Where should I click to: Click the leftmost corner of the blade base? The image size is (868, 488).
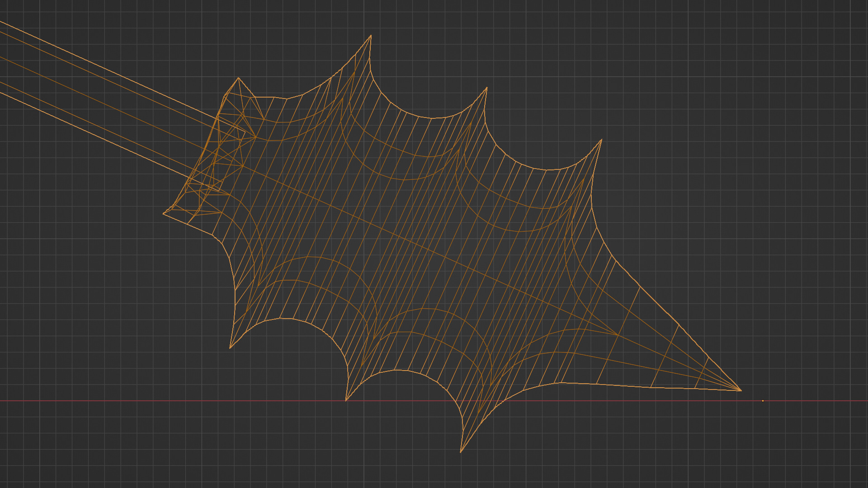coord(164,214)
